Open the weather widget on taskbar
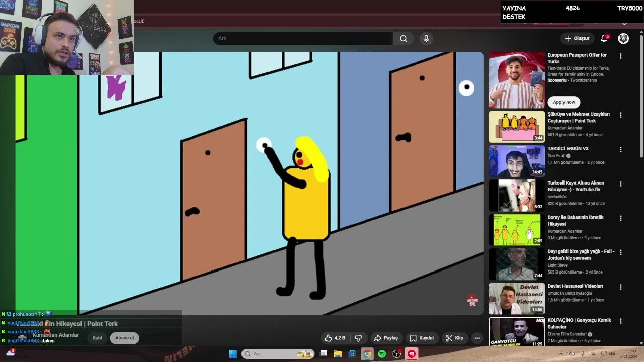This screenshot has height=362, width=644. pos(11,353)
